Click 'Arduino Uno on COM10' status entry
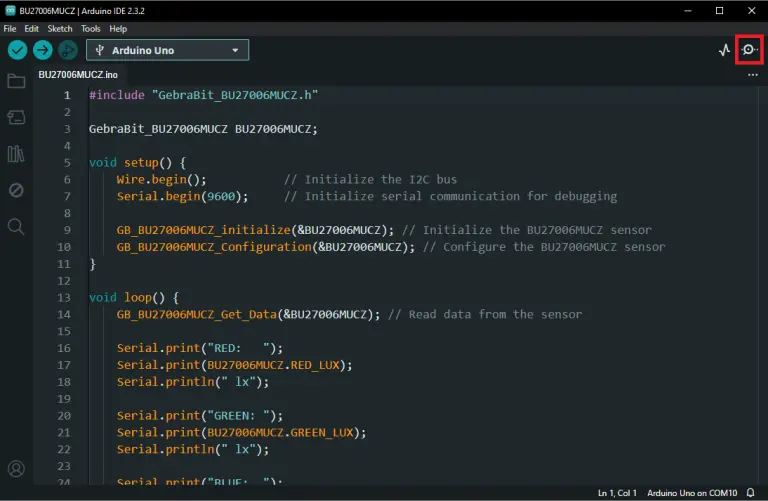The image size is (768, 501). [x=692, y=493]
